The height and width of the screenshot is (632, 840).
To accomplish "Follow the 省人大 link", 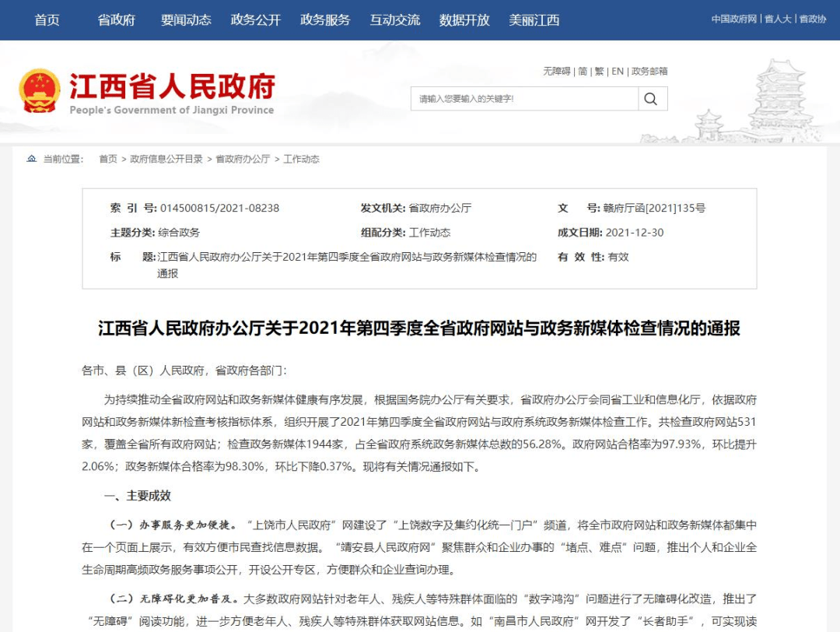I will point(778,19).
